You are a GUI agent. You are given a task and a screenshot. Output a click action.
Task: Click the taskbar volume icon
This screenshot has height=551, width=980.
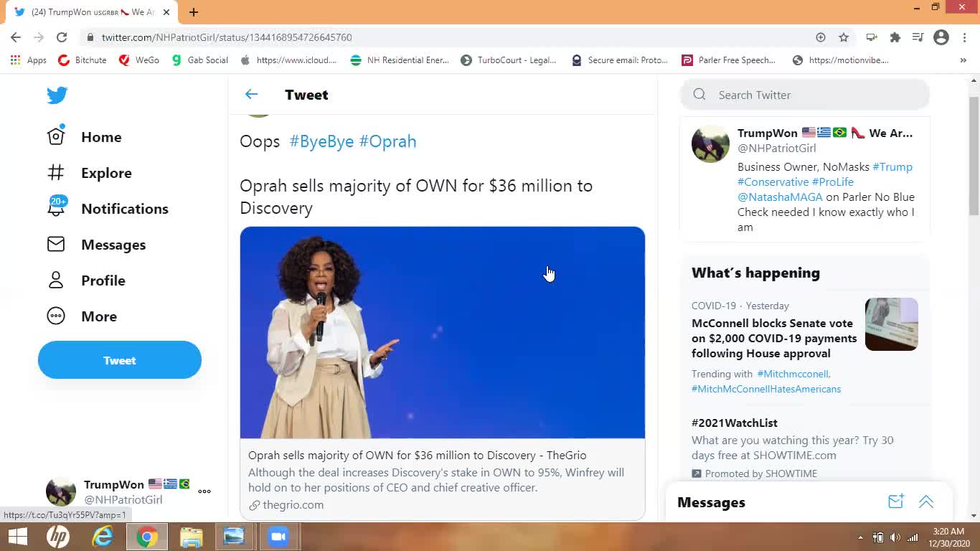(895, 537)
